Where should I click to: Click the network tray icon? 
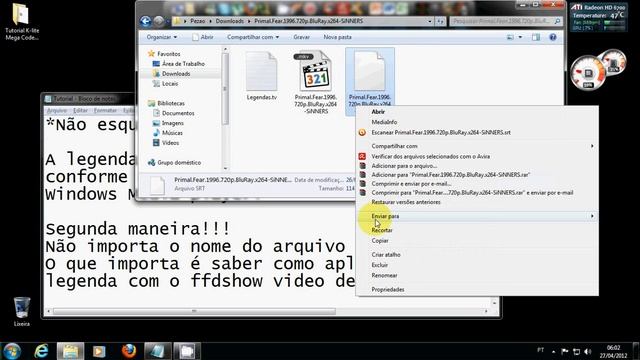(576, 351)
